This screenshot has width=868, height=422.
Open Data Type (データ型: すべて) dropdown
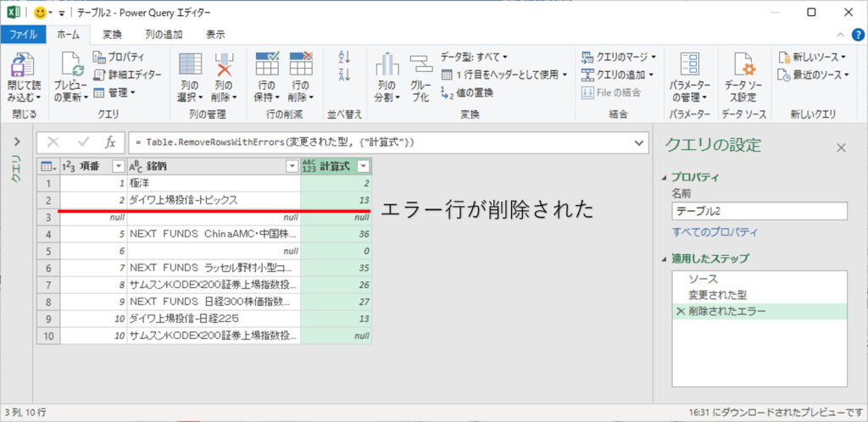pyautogui.click(x=475, y=57)
